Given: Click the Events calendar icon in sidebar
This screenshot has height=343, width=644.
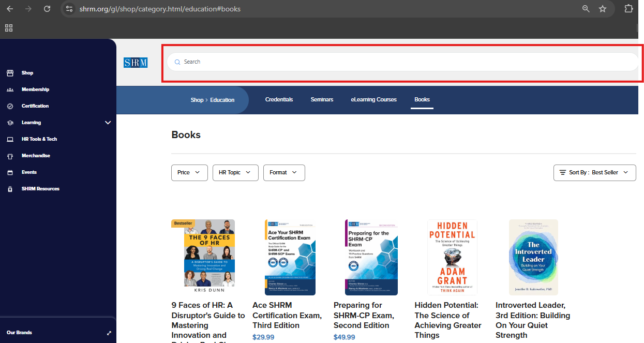Looking at the screenshot, I should tap(10, 172).
